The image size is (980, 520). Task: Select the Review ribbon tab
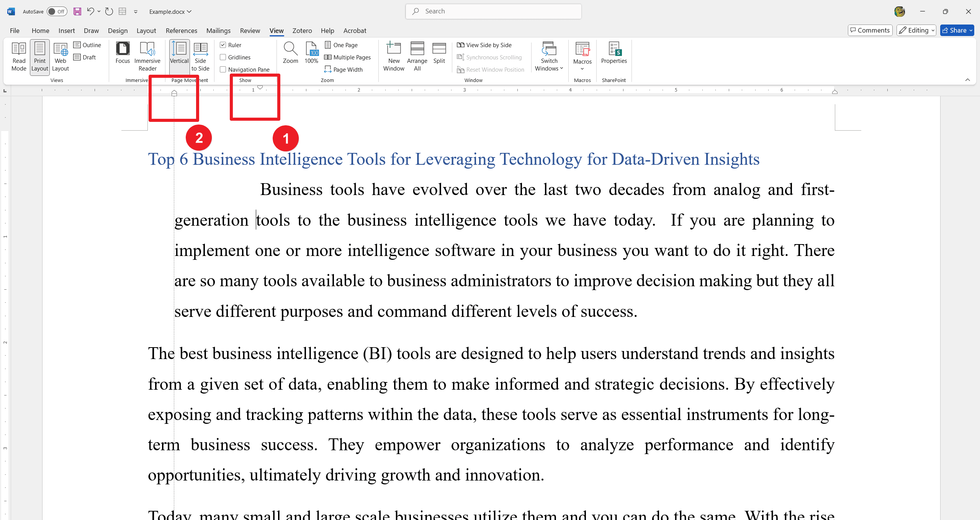(249, 31)
